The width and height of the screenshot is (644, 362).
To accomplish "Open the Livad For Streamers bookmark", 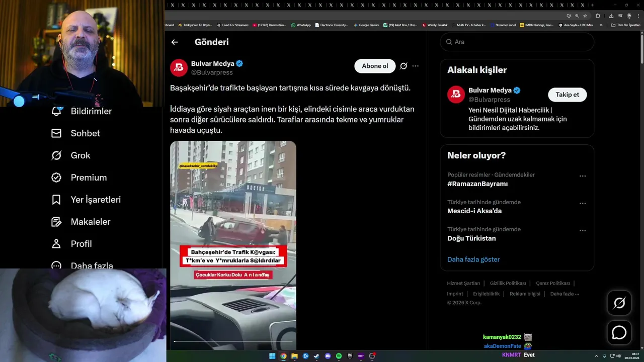I will (232, 25).
